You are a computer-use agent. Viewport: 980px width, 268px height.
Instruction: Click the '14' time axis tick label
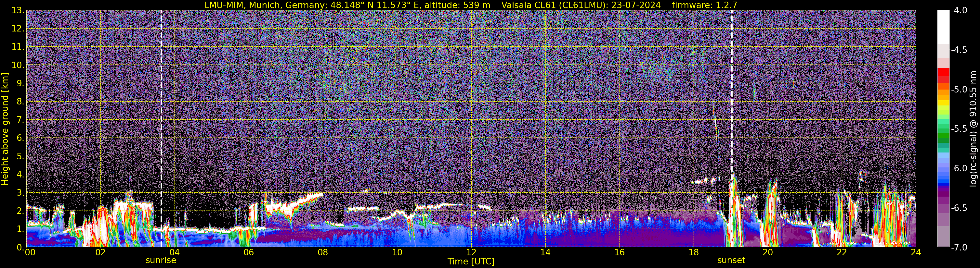tap(545, 252)
